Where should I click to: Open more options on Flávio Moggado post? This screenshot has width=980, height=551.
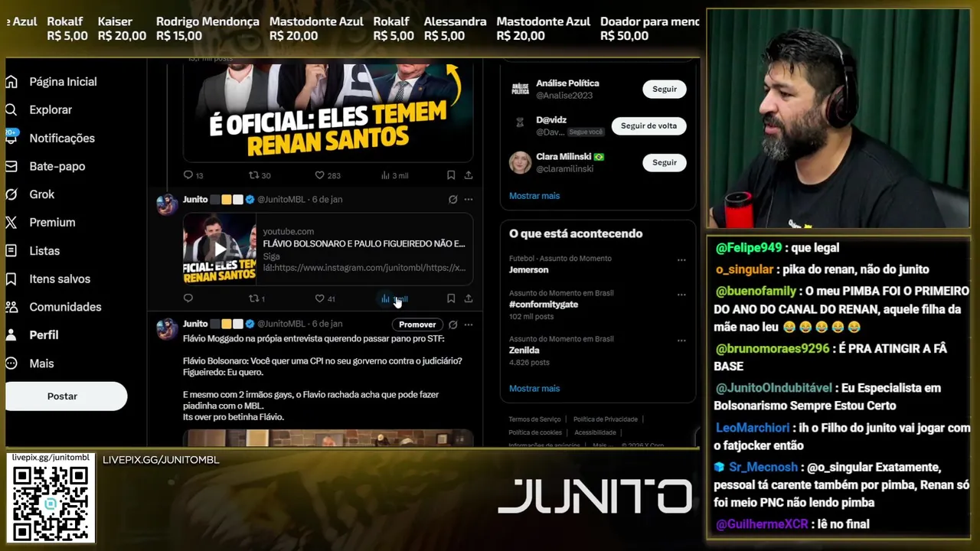click(x=469, y=324)
